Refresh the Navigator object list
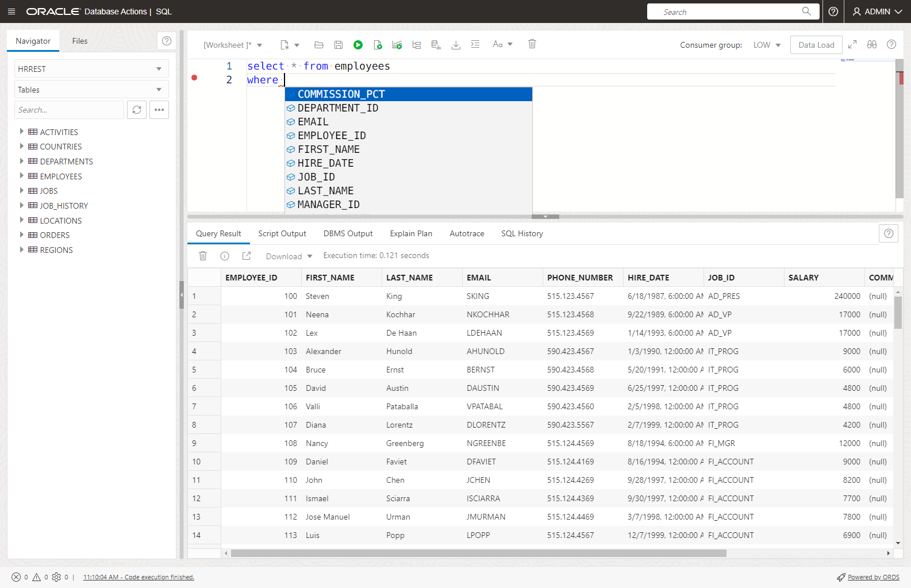Viewport: 911px width, 588px height. click(x=137, y=110)
